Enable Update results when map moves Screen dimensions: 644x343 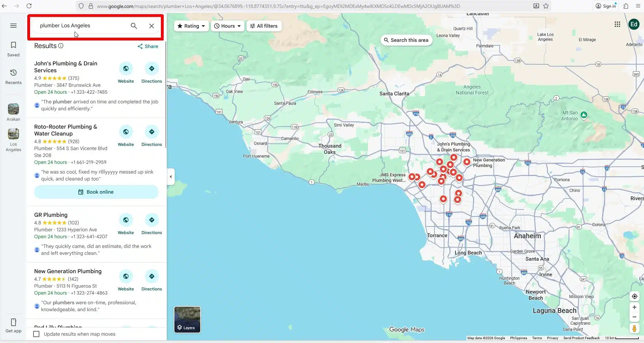click(x=36, y=334)
